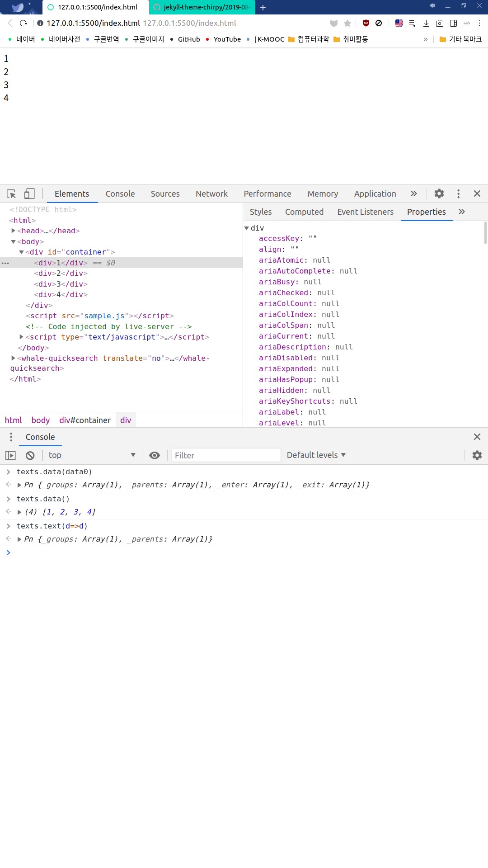This screenshot has width=488, height=868.
Task: Click the eye icon for live expressions
Action: [x=155, y=455]
